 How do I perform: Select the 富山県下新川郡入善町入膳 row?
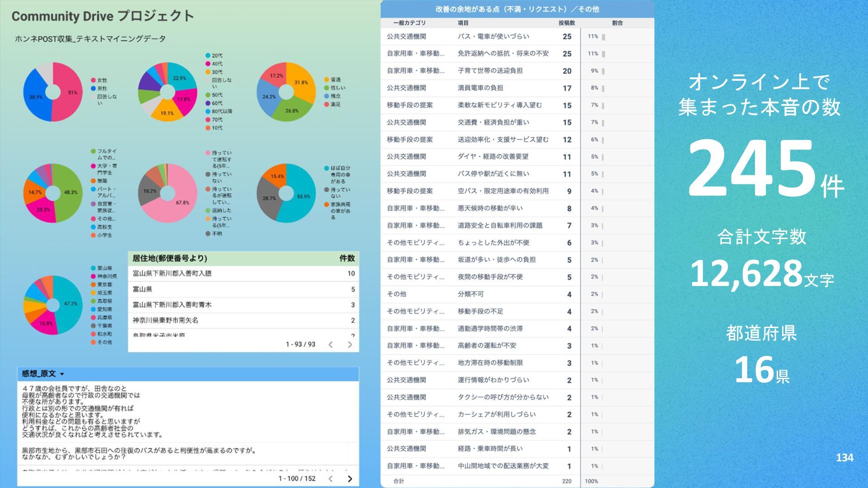172,273
